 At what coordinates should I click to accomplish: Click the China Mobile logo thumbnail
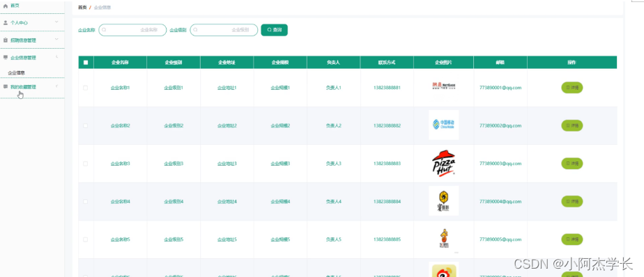(x=443, y=125)
